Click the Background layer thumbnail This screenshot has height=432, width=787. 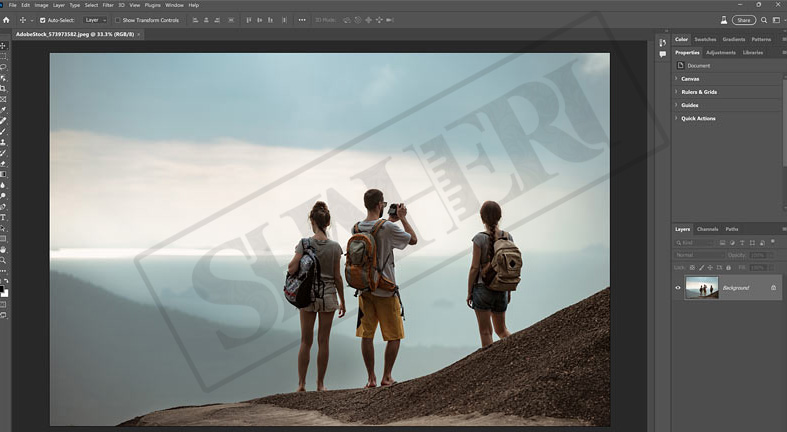click(x=701, y=288)
